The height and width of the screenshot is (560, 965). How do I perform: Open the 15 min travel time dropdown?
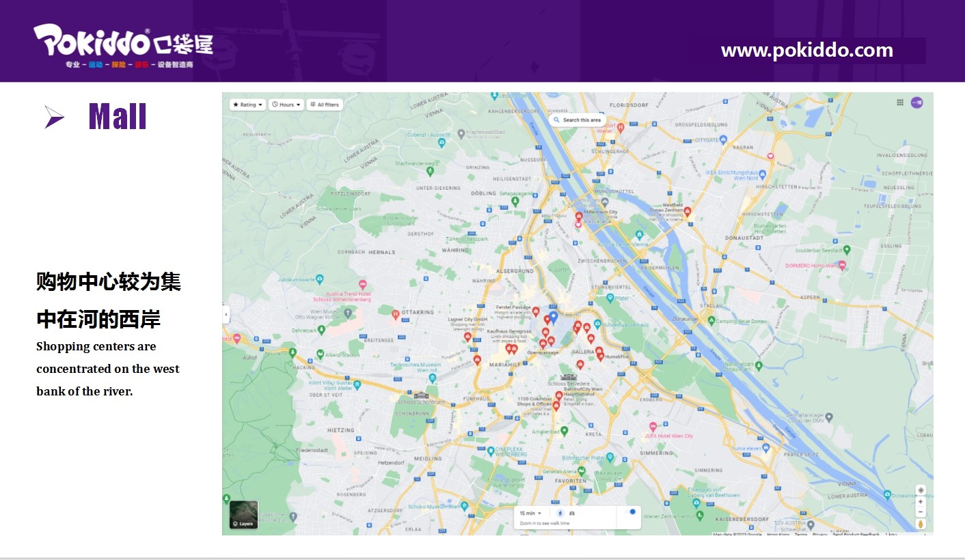tap(530, 513)
